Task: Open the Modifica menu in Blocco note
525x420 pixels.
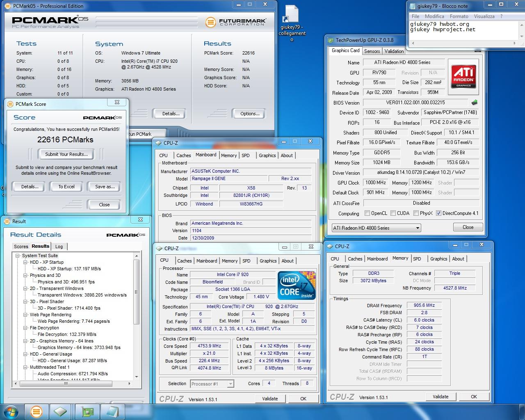Action: point(434,16)
